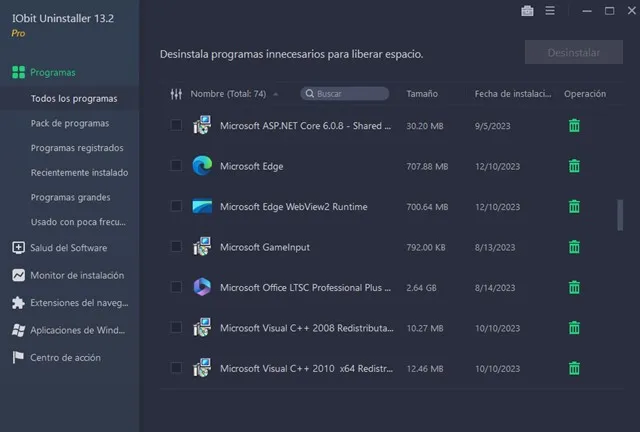Click the Nombre (Total: 74) header
The height and width of the screenshot is (432, 640).
point(228,94)
